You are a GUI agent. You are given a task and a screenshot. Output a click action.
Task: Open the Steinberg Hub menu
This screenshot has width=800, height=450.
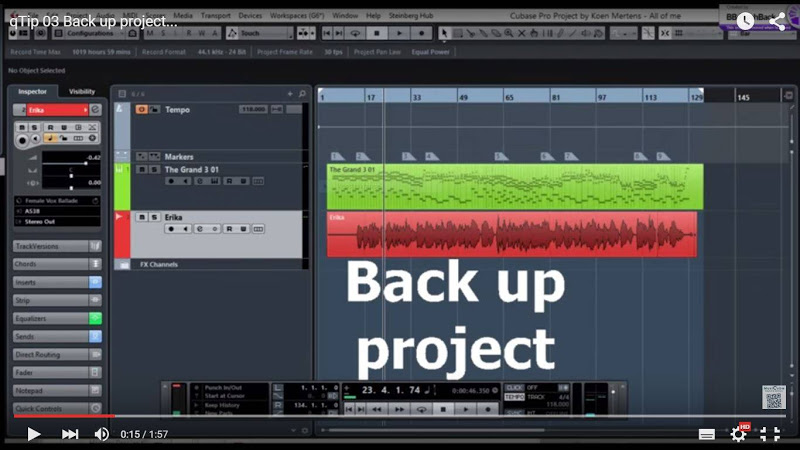point(411,15)
